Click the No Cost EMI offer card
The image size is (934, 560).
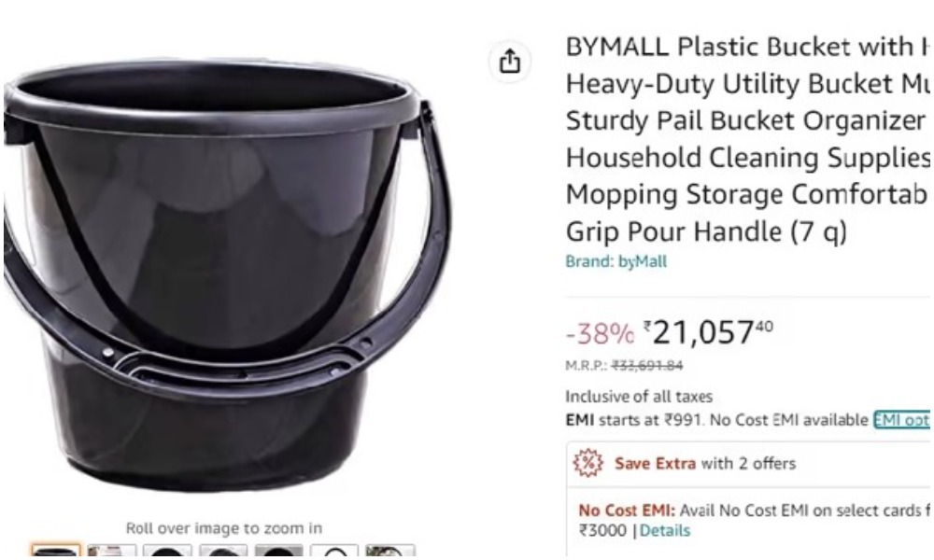pos(749,522)
